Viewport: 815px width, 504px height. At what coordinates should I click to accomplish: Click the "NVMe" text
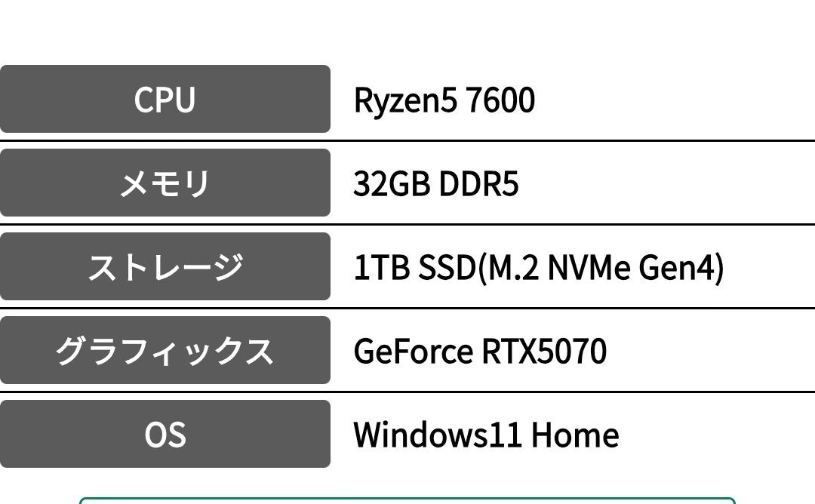pyautogui.click(x=588, y=268)
